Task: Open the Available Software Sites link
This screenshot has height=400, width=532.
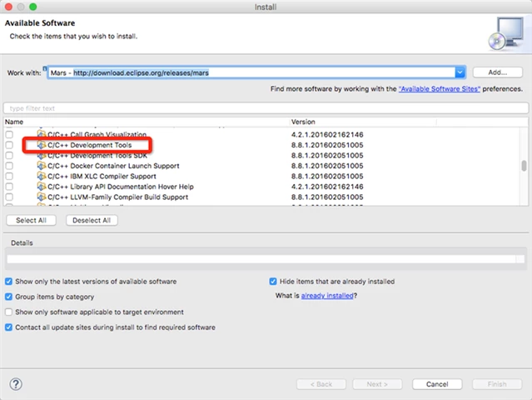Action: click(440, 89)
